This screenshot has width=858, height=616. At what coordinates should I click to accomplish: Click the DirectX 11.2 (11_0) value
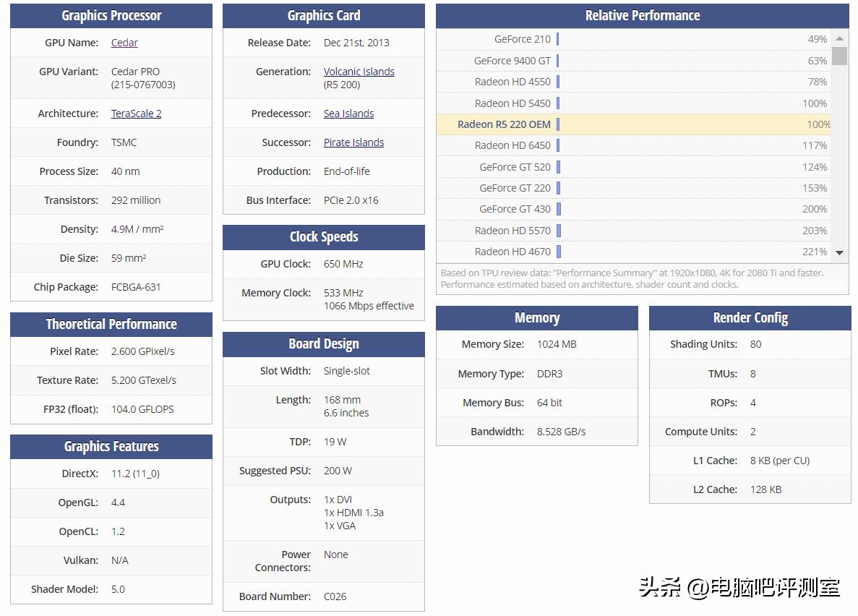pos(135,474)
